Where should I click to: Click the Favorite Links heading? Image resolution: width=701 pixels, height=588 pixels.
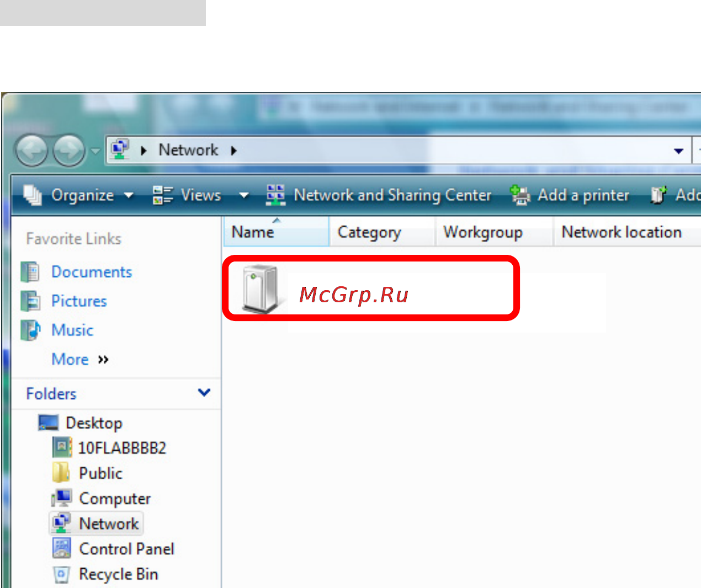pyautogui.click(x=73, y=239)
